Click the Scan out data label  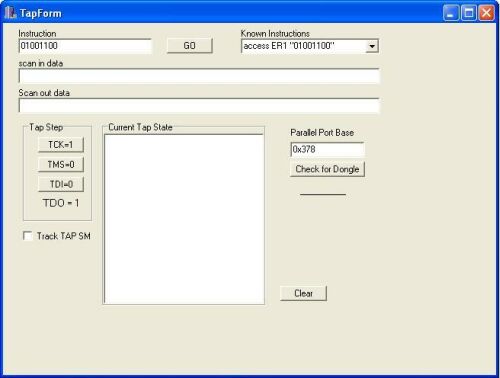[x=44, y=93]
